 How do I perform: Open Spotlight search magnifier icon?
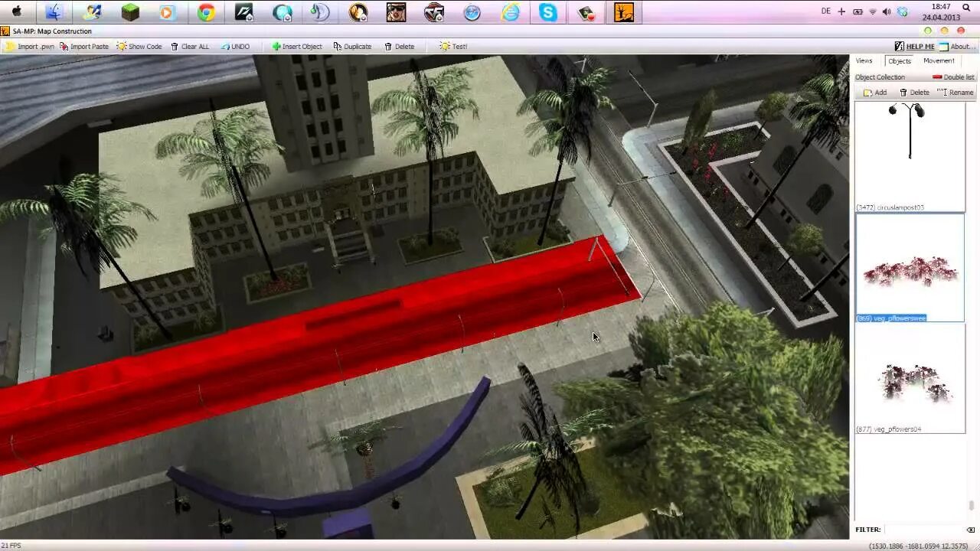pos(966,8)
